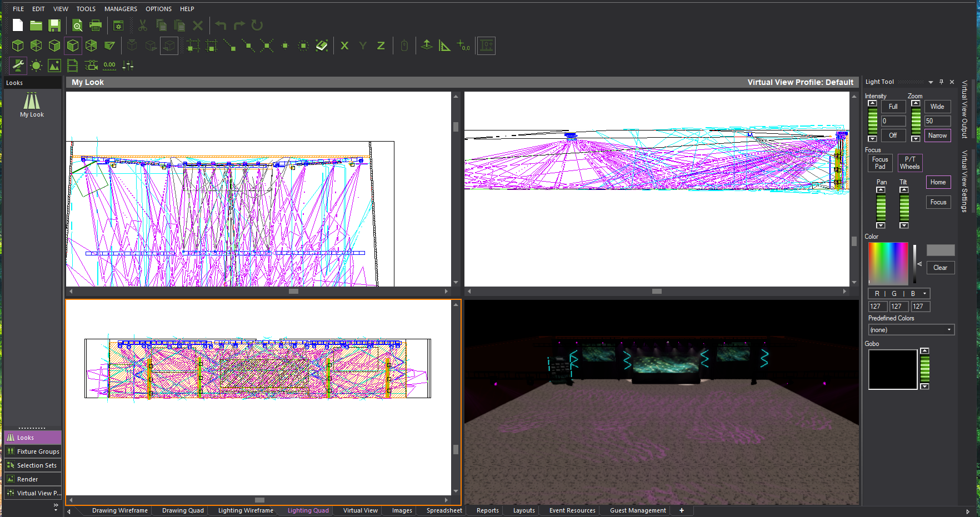
Task: Open the MANAGERS menu
Action: (x=121, y=9)
